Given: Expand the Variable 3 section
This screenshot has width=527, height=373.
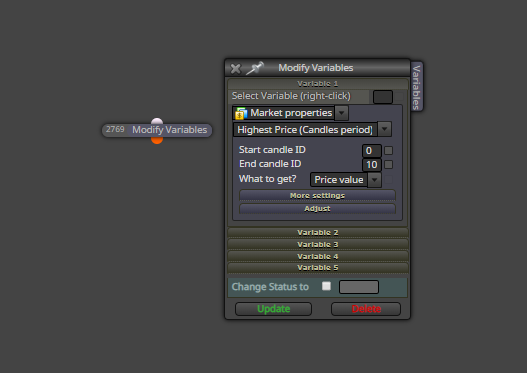Looking at the screenshot, I should coord(318,244).
